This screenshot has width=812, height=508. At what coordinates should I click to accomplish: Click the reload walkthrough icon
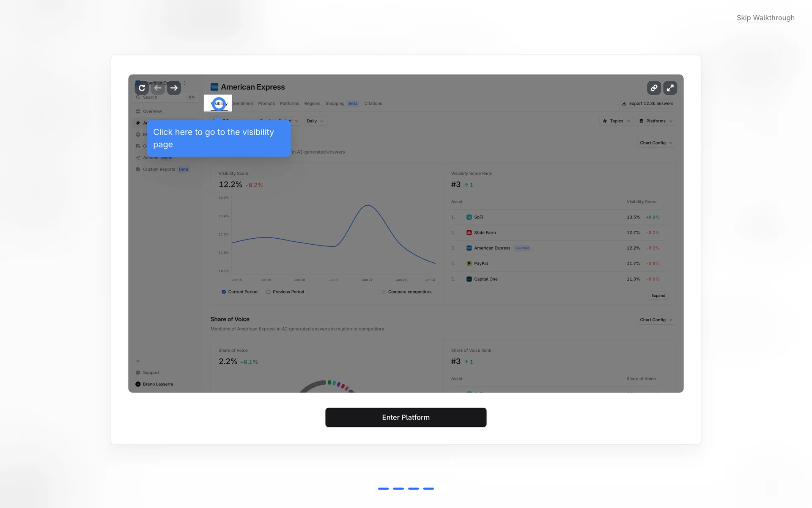pos(142,88)
